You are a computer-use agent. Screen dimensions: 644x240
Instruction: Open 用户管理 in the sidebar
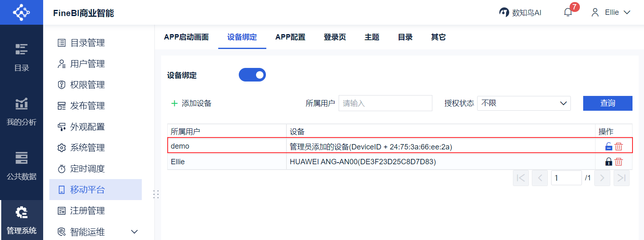click(95, 64)
